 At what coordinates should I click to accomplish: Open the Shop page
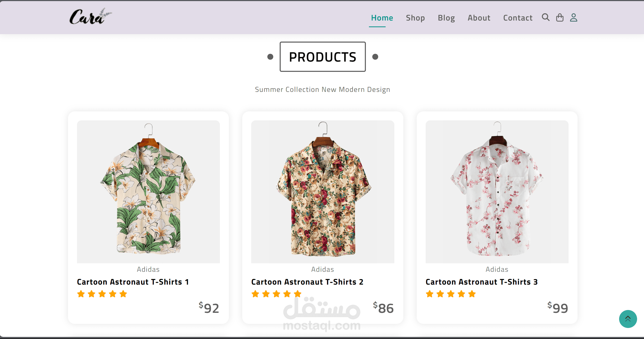(x=415, y=18)
